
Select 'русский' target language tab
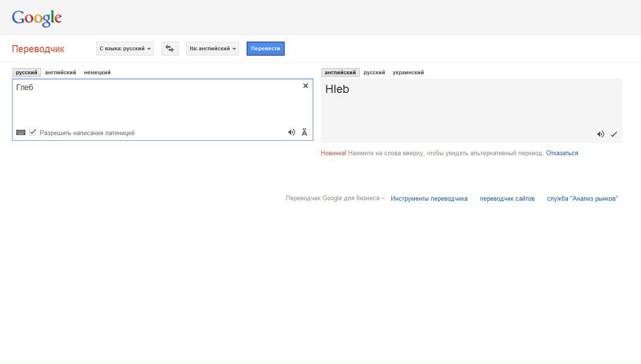pyautogui.click(x=374, y=72)
